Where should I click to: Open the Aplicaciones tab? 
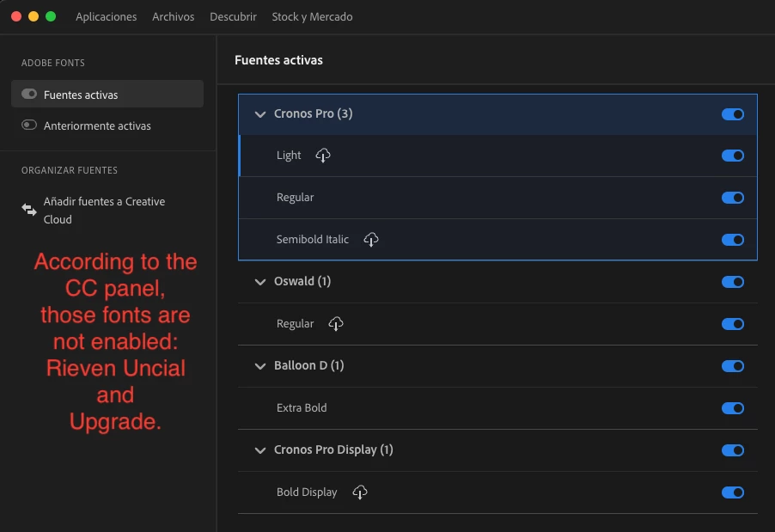pos(107,16)
